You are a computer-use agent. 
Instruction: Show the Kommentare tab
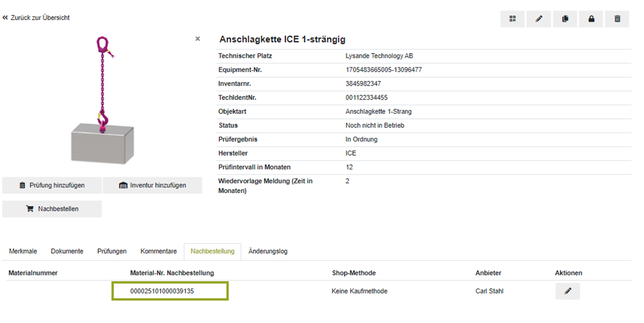tap(158, 251)
